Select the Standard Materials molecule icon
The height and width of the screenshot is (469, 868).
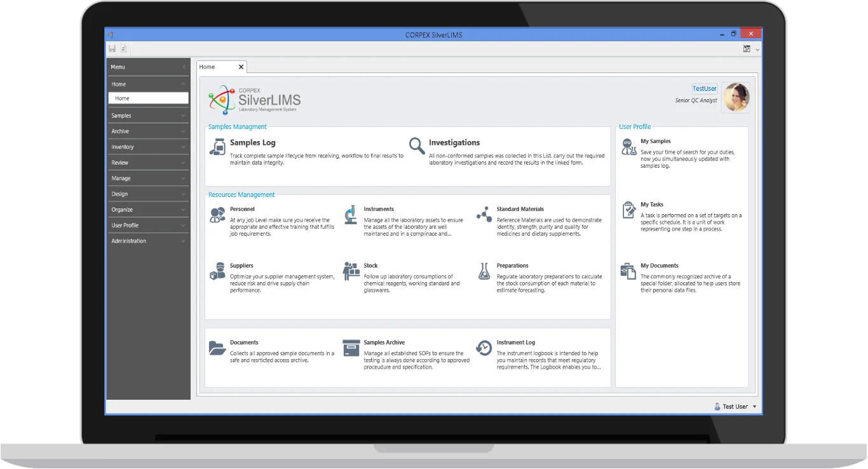484,214
